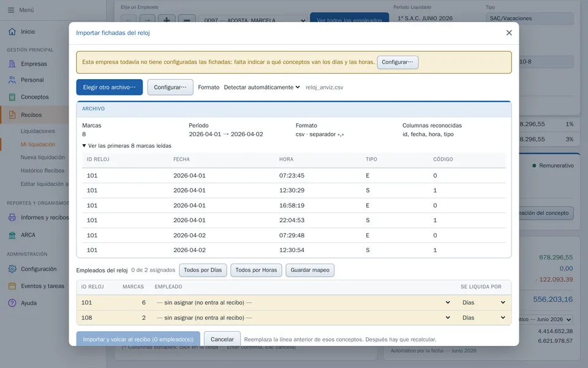Open the hamburger Menú icon
The image size is (588, 368).
pyautogui.click(x=11, y=10)
